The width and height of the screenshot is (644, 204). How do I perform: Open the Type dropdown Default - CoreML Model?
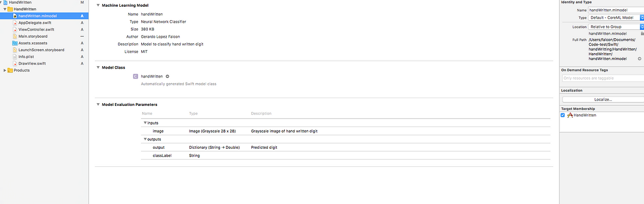tap(616, 18)
